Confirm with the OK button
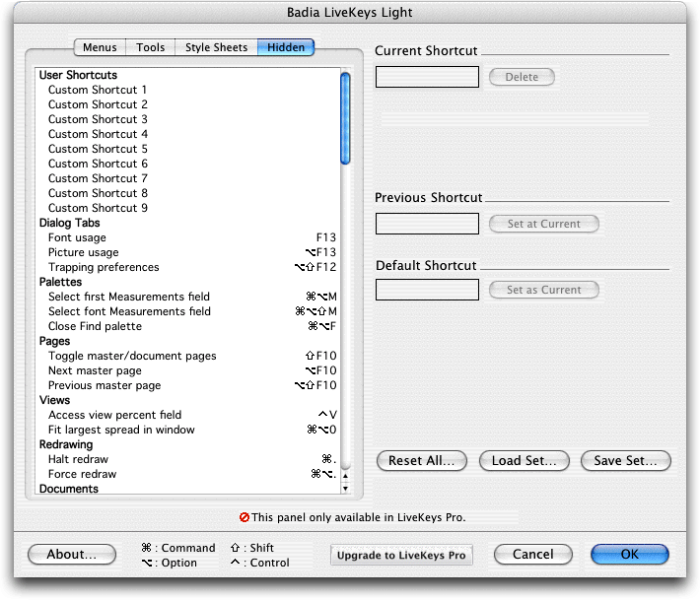The width and height of the screenshot is (700, 600). coord(629,554)
